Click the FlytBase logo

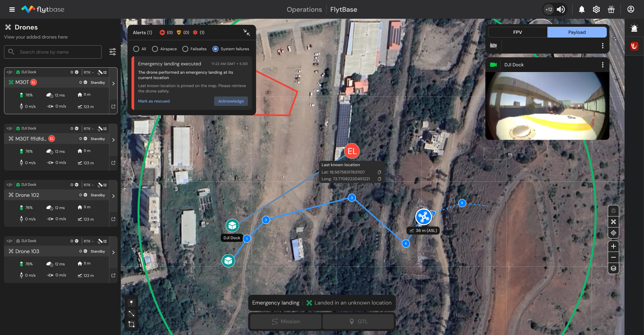point(43,9)
